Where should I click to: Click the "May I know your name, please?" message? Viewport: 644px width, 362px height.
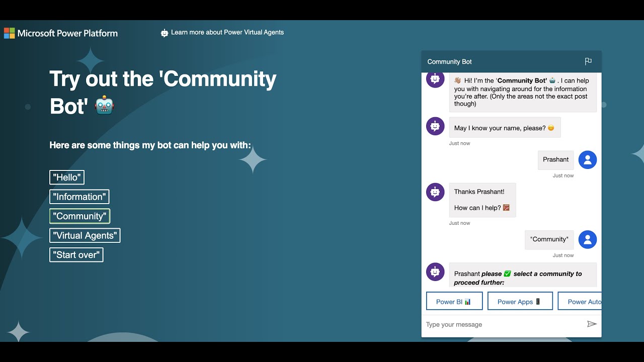tap(505, 128)
